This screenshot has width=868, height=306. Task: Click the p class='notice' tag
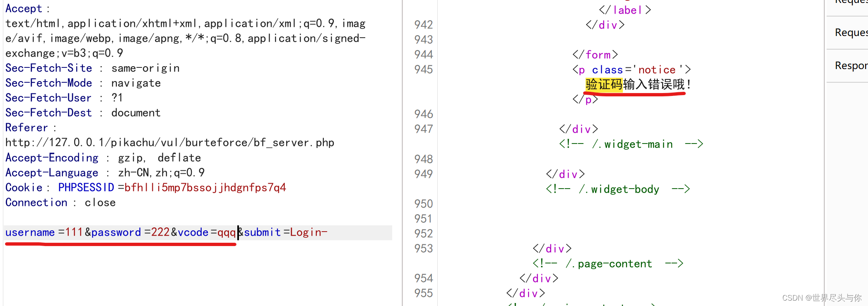click(632, 69)
